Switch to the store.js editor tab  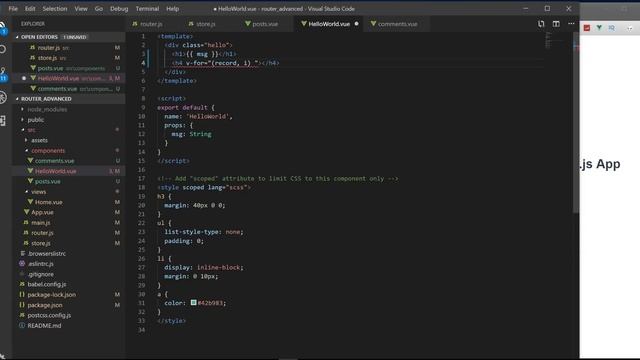click(209, 24)
